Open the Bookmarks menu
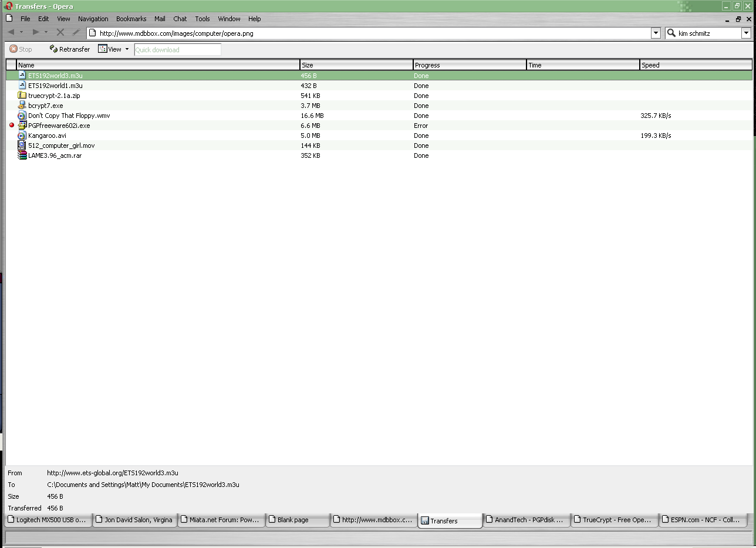Image resolution: width=756 pixels, height=548 pixels. tap(131, 19)
